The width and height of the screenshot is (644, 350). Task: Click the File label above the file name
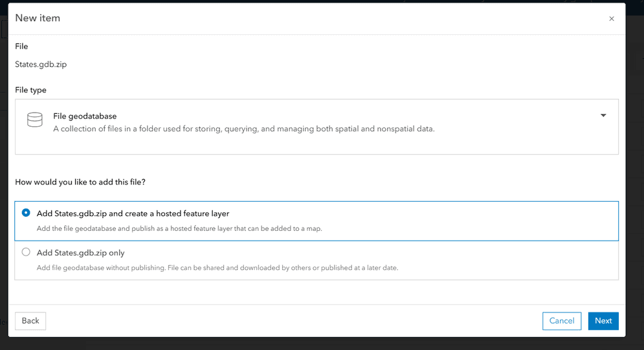pyautogui.click(x=21, y=47)
